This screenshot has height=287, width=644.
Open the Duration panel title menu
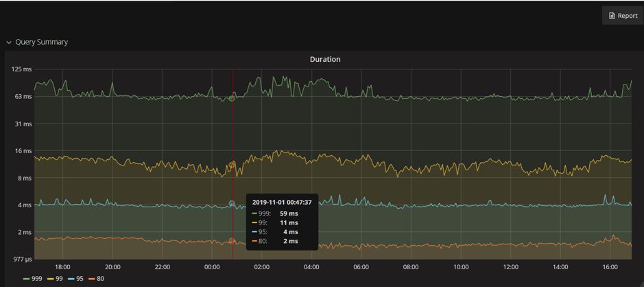point(325,59)
